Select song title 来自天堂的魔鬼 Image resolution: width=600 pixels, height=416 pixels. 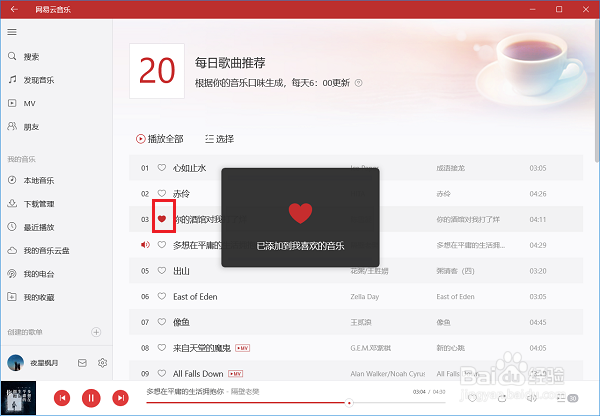(x=202, y=348)
